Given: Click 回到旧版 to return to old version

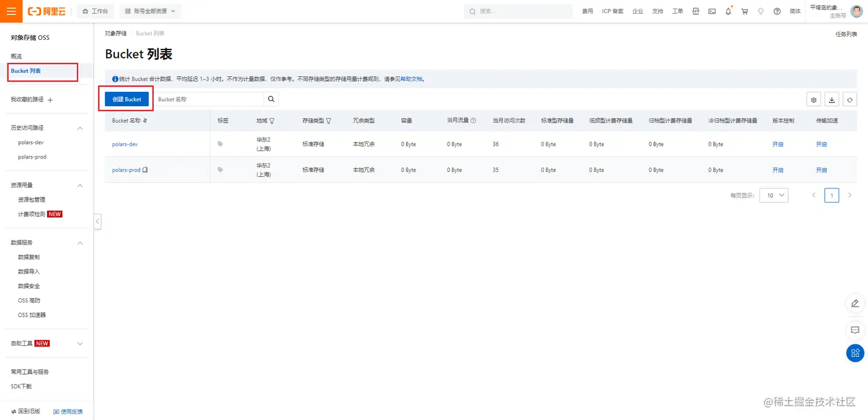Looking at the screenshot, I should coord(26,411).
